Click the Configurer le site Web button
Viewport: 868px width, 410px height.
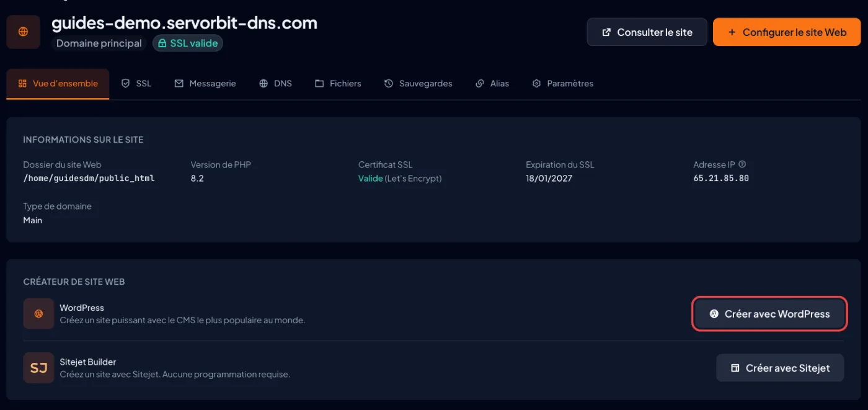[x=787, y=32]
